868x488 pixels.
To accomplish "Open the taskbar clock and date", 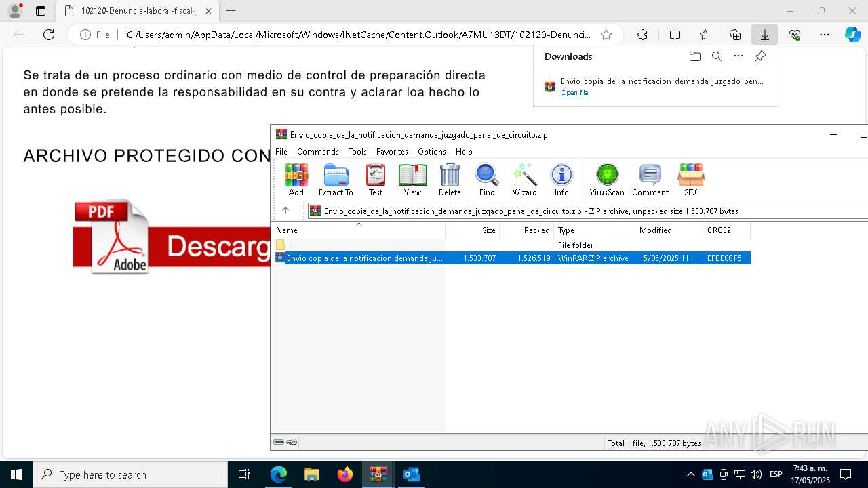I will click(810, 474).
